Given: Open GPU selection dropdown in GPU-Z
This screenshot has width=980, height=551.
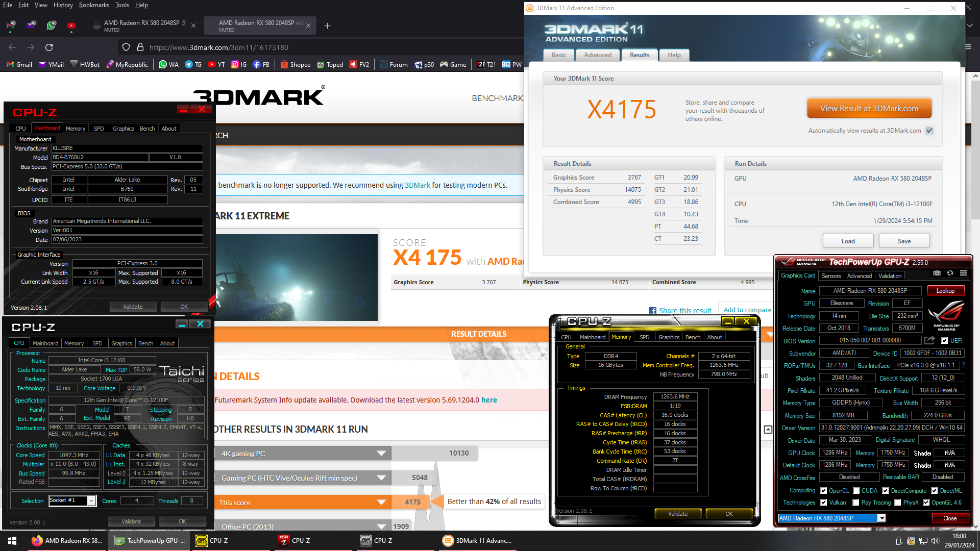Looking at the screenshot, I should (882, 518).
